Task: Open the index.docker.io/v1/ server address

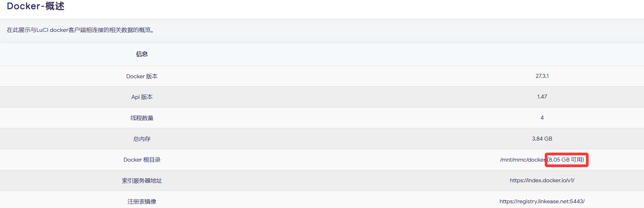Action: click(x=542, y=180)
